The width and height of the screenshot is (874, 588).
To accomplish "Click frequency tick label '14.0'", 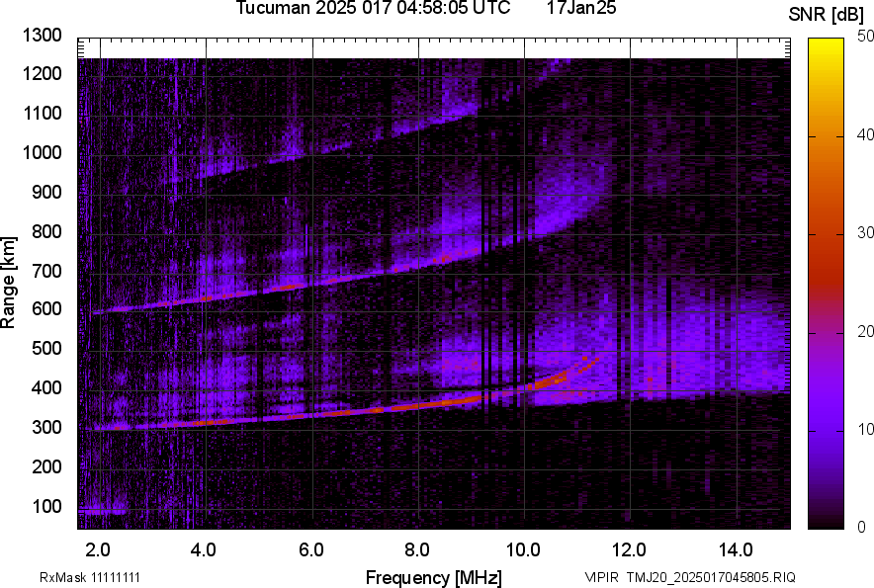I will click(x=736, y=550).
